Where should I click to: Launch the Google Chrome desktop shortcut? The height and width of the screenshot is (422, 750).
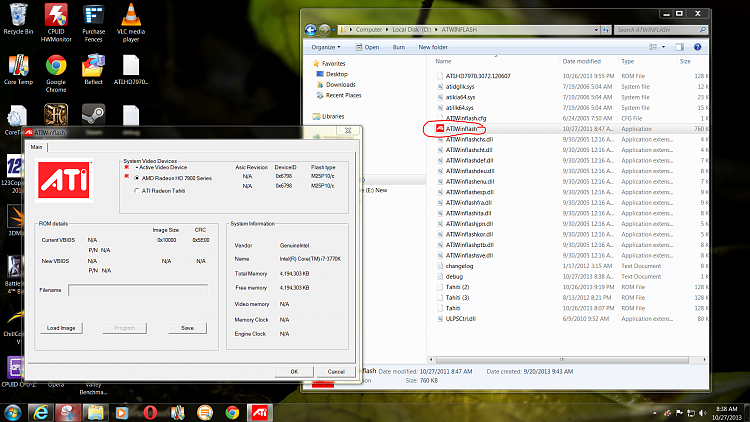56,73
